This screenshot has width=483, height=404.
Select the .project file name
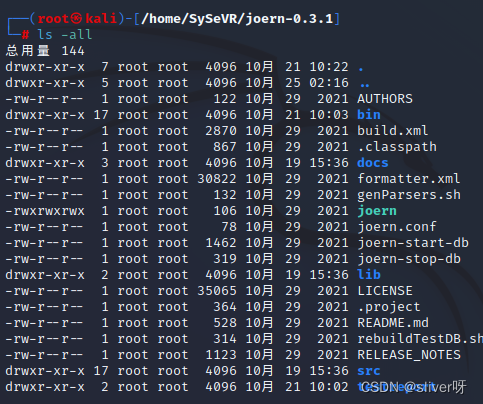click(x=389, y=307)
